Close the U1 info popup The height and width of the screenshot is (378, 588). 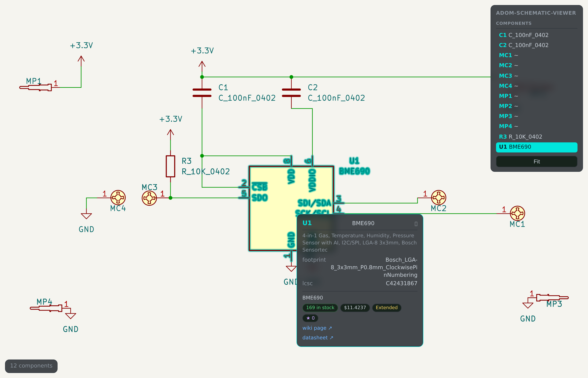click(416, 224)
